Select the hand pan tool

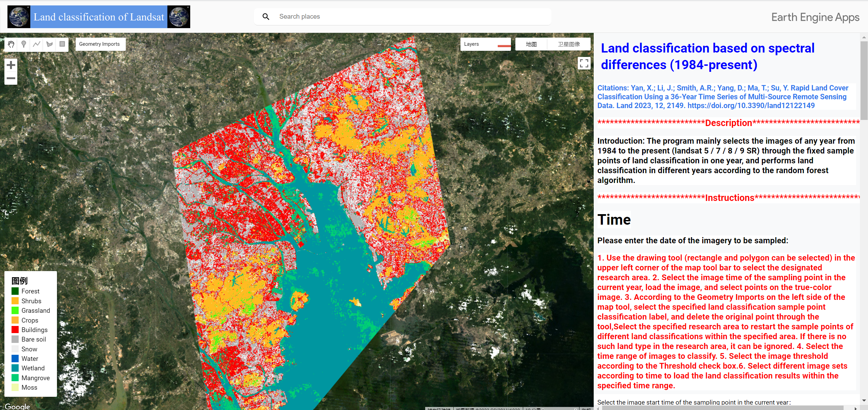click(x=11, y=44)
